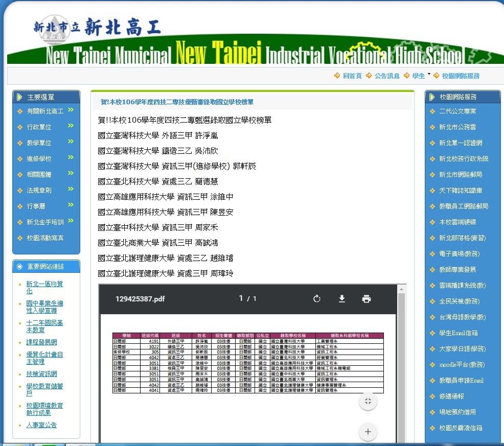Click PDF page number field

[x=241, y=298]
